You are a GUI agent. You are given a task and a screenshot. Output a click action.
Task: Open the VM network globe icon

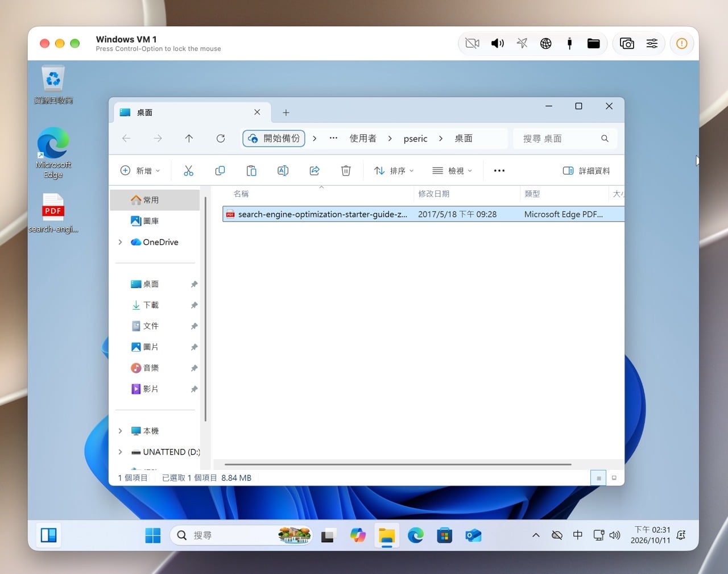point(545,43)
